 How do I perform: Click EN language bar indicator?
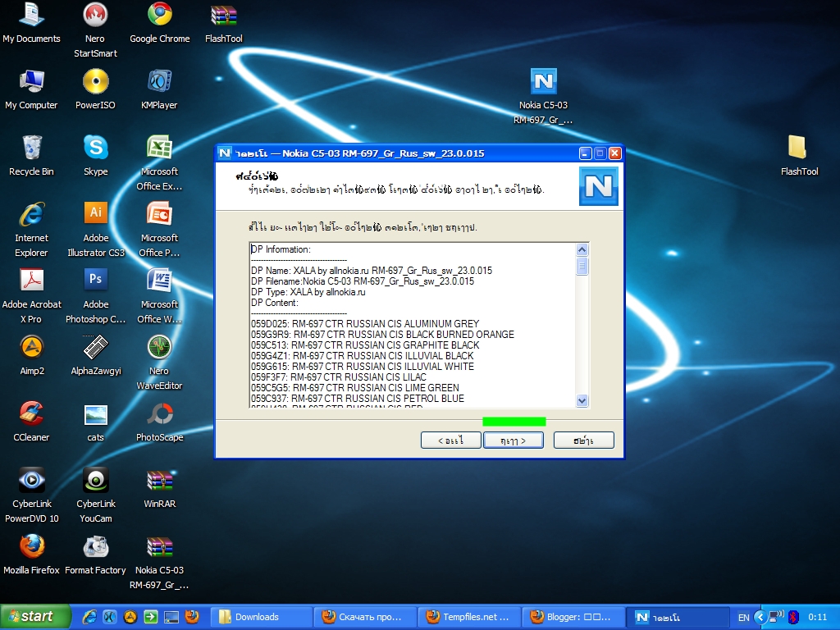pos(743,617)
